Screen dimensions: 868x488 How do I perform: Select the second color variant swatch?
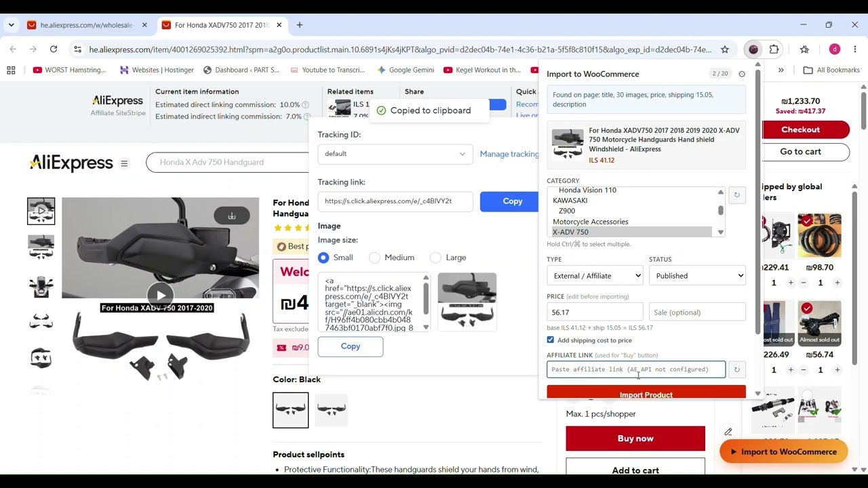coord(331,410)
